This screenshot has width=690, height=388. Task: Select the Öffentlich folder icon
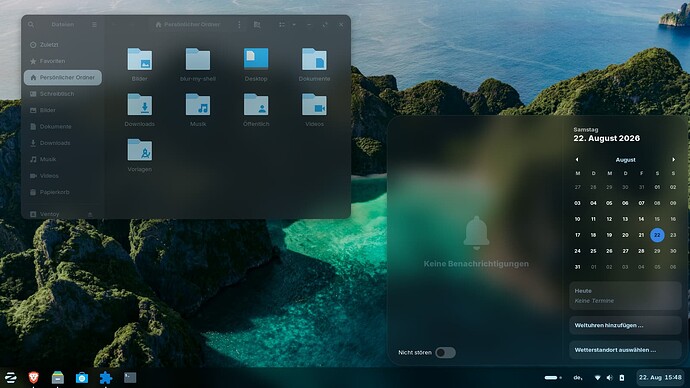[256, 105]
